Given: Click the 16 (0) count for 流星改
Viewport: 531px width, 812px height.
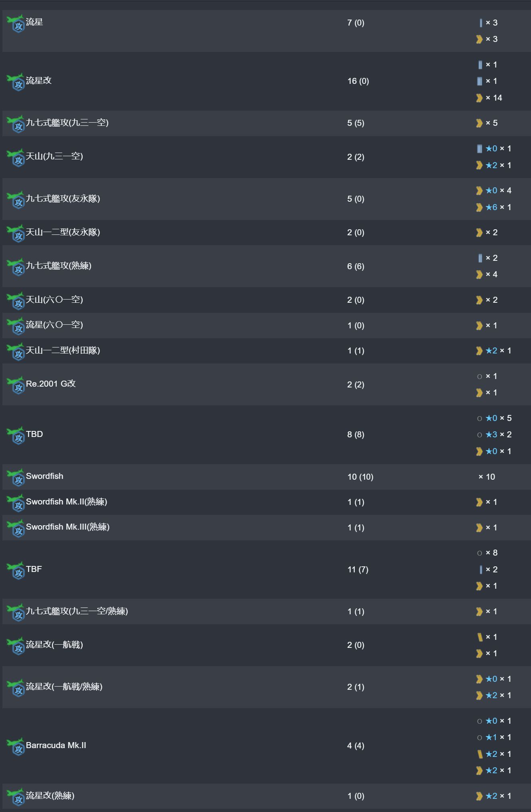Looking at the screenshot, I should pos(358,81).
